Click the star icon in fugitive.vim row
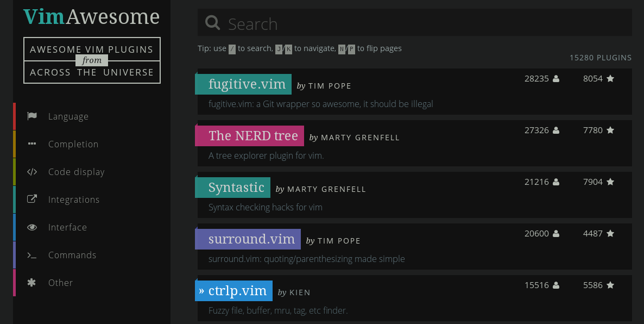The width and height of the screenshot is (644, 324). [x=610, y=78]
